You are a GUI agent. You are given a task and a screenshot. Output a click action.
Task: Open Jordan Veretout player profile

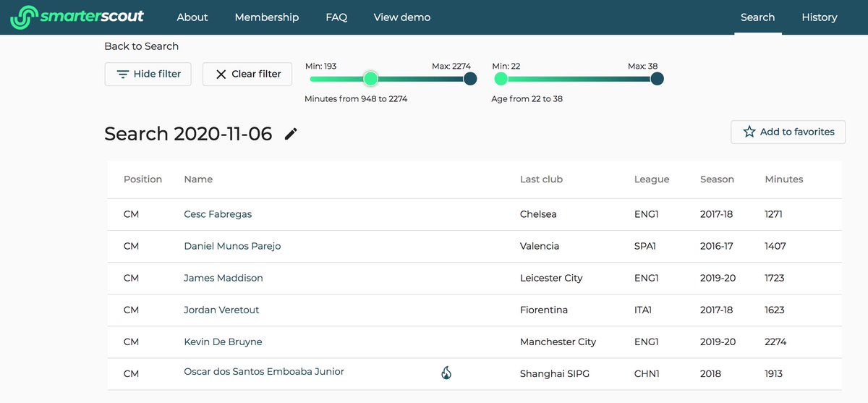(221, 310)
